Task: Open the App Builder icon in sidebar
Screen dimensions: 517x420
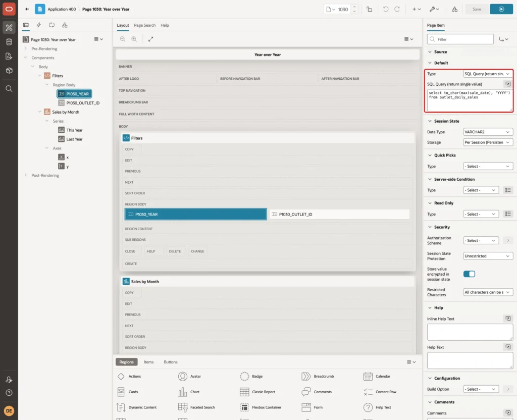Action: click(x=9, y=28)
